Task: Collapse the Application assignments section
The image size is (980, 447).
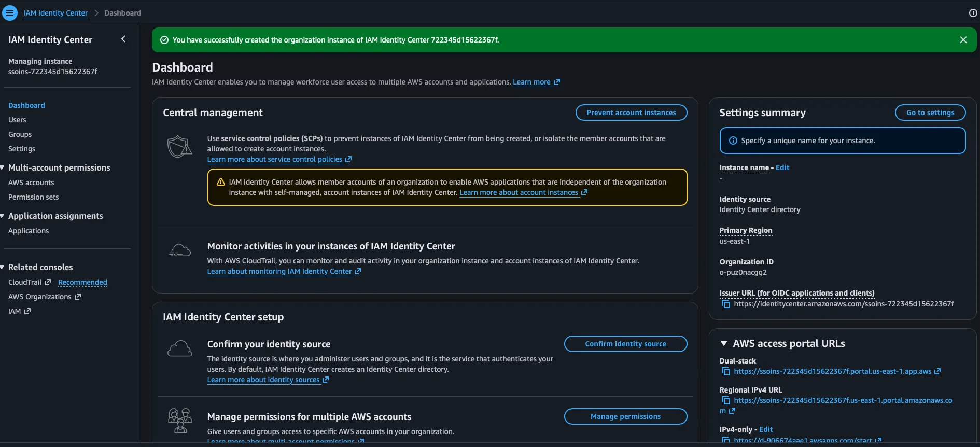Action: (3, 216)
